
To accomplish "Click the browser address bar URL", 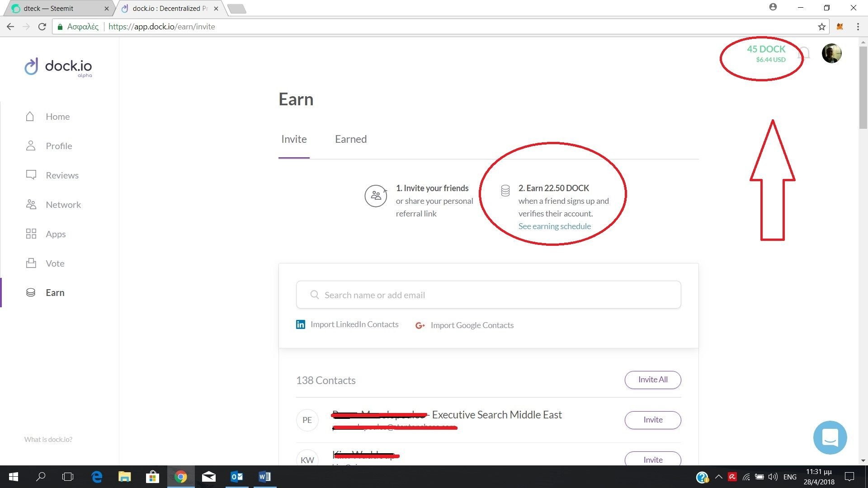I will tap(162, 27).
